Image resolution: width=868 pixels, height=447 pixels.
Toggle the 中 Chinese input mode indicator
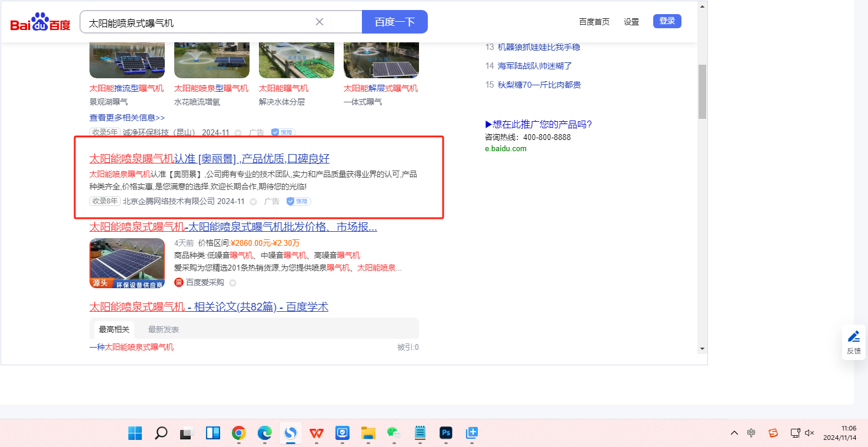coord(751,433)
